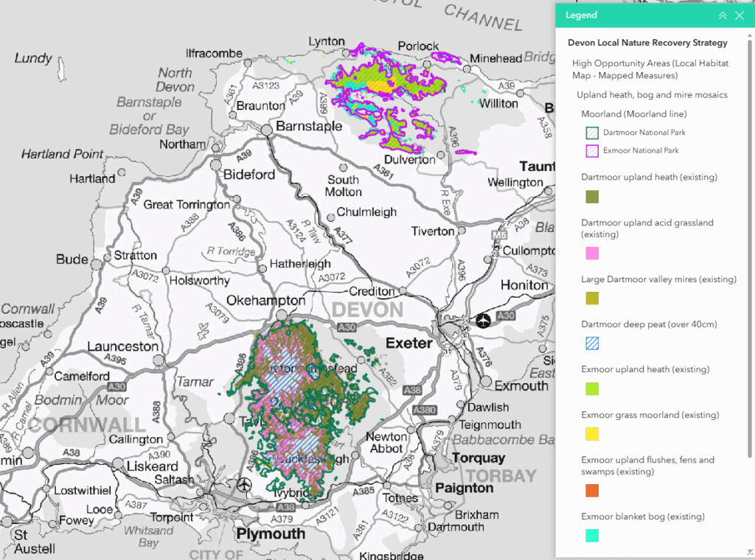Click the yellow Exmoor grass moorland swatch
Viewport: 755px width, 560px height.
point(591,434)
